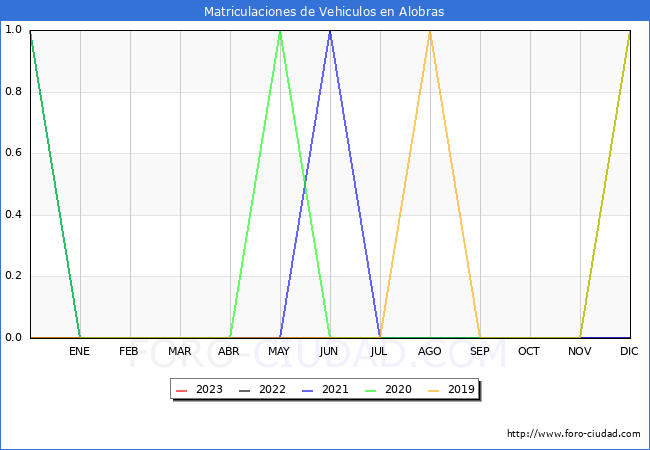The height and width of the screenshot is (450, 650).
Task: Click the FEB month axis label
Action: 129,351
